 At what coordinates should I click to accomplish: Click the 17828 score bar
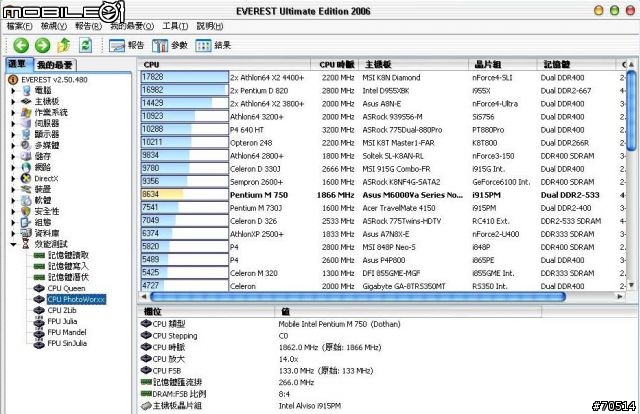point(184,77)
